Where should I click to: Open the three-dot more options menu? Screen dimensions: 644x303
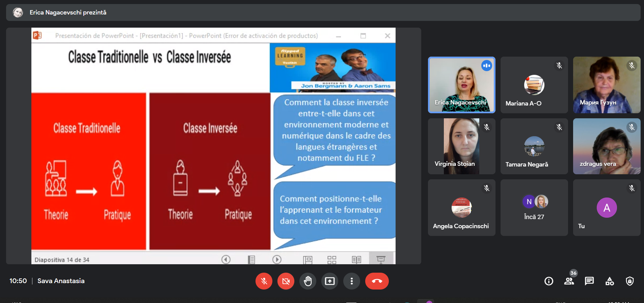(352, 281)
